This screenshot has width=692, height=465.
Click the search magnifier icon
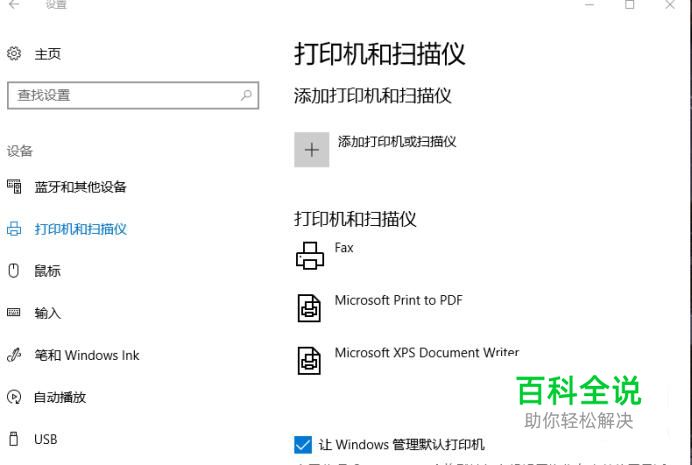click(x=246, y=96)
